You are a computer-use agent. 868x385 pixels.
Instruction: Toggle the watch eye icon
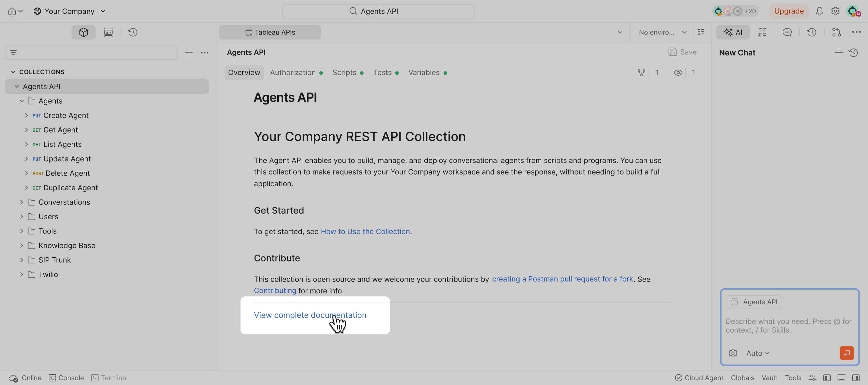(x=678, y=73)
